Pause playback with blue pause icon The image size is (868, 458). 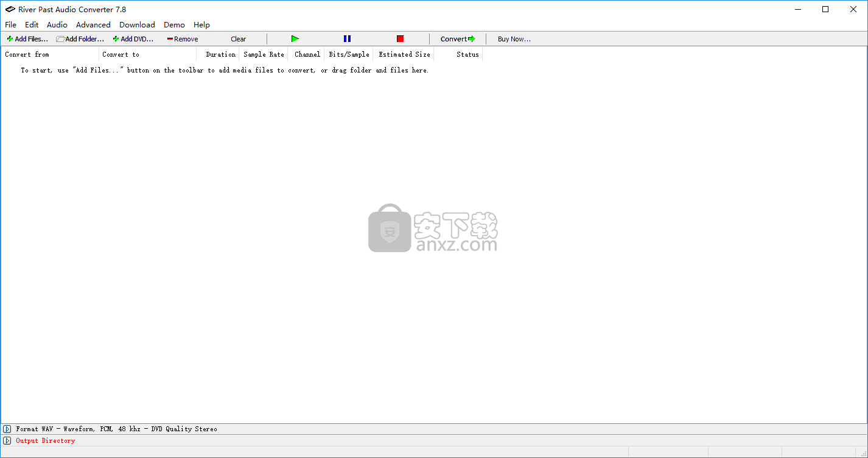pyautogui.click(x=347, y=39)
